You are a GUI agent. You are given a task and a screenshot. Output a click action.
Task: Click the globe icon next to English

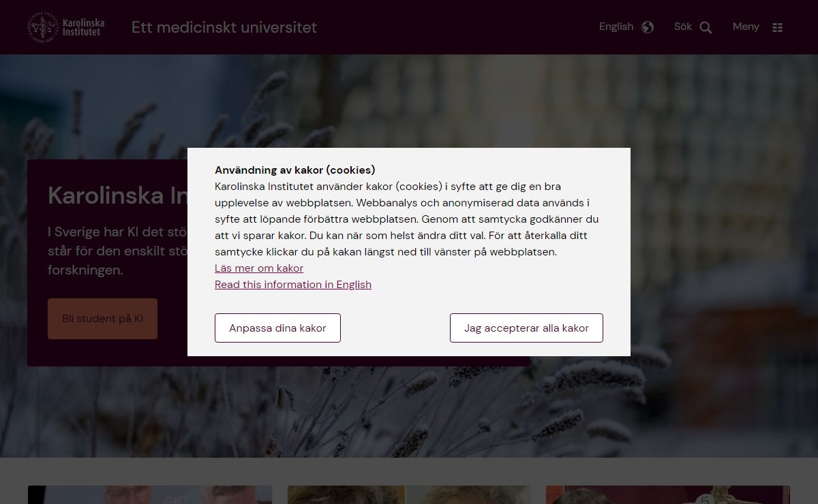tap(648, 27)
